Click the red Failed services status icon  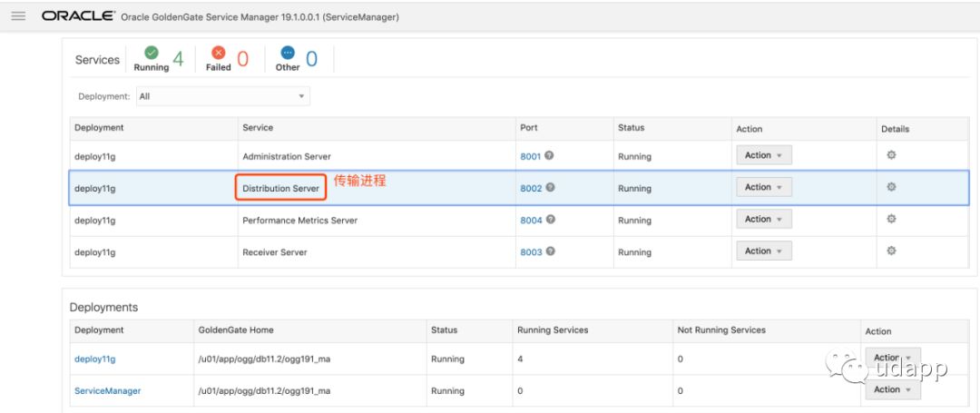[x=218, y=53]
